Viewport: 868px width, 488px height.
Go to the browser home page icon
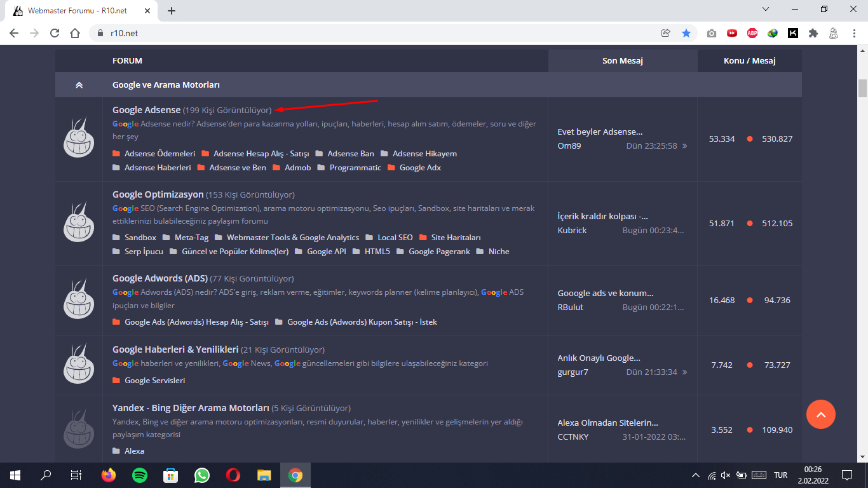pyautogui.click(x=75, y=33)
